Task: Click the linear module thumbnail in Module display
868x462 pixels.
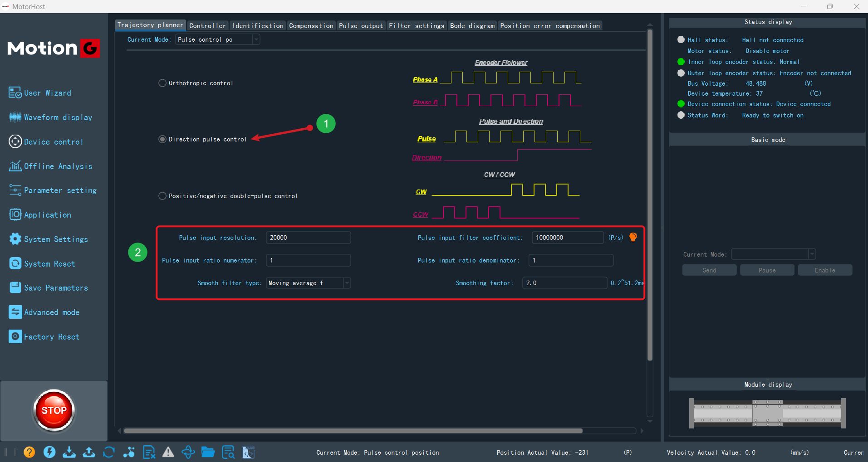Action: click(x=768, y=413)
